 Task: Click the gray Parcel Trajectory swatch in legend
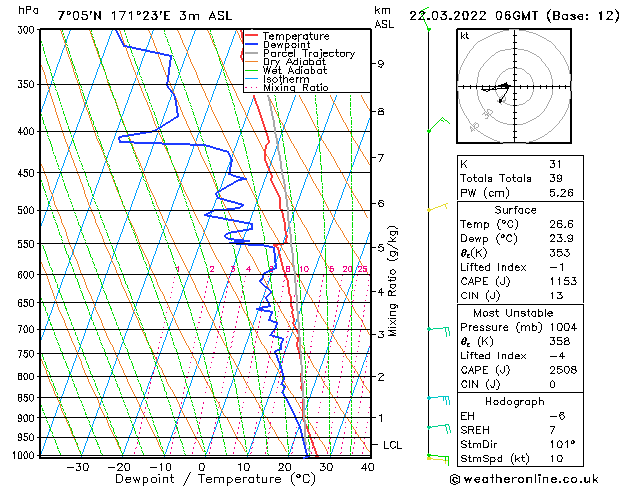click(251, 53)
